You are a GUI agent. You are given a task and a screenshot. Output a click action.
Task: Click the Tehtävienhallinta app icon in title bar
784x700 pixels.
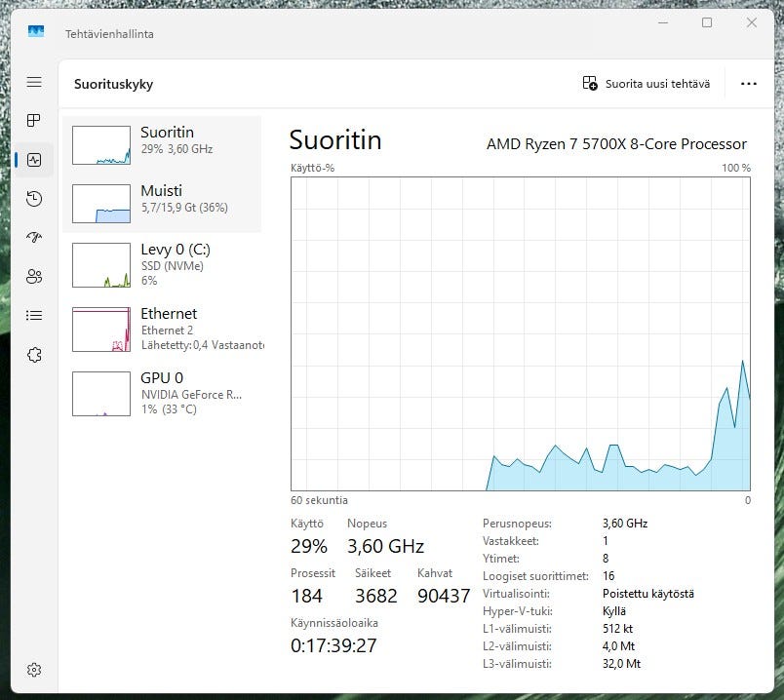[x=36, y=32]
